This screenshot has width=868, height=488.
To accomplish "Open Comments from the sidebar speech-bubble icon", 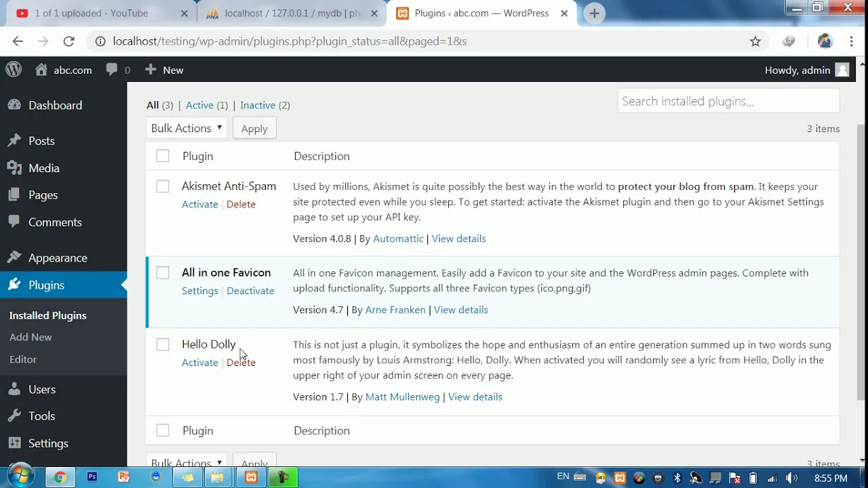I will tap(14, 222).
